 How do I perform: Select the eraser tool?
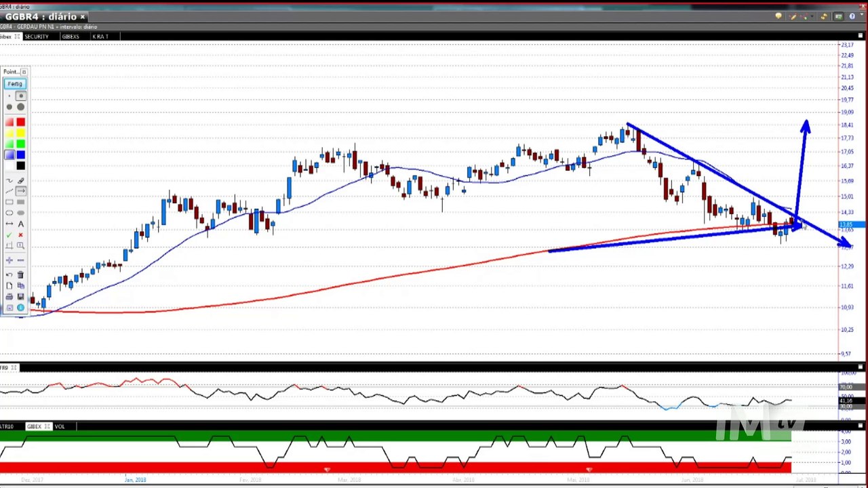pos(20,180)
